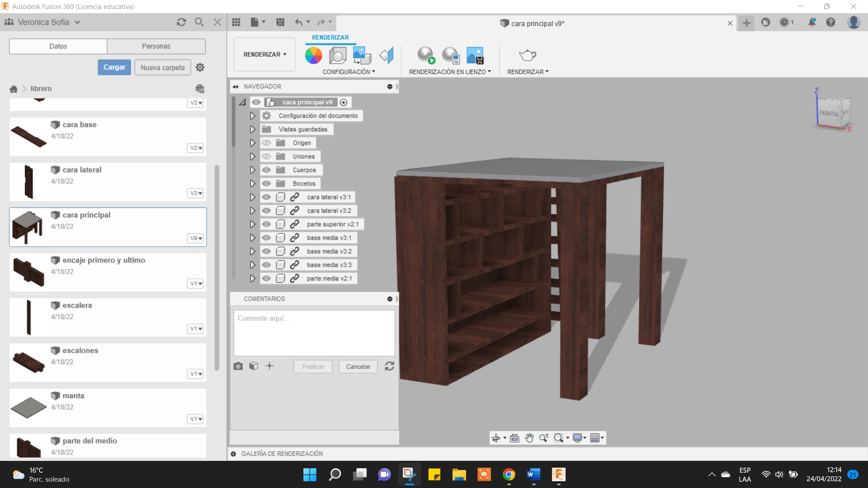Viewport: 868px width, 488px height.
Task: Hide the Cuerpos folder visibility
Action: [266, 170]
